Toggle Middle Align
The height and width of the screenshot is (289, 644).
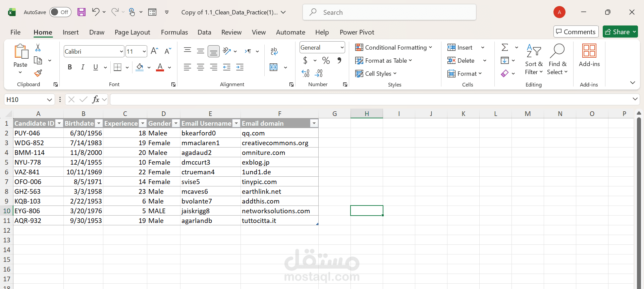201,51
